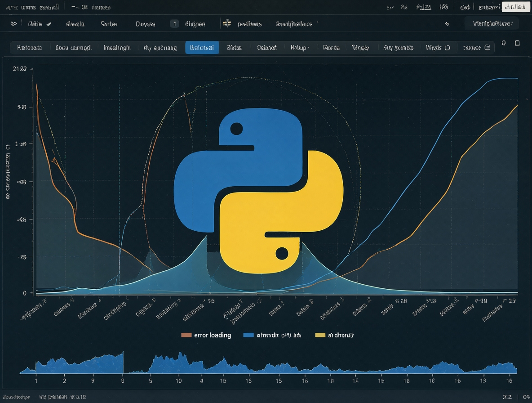This screenshot has height=403, width=532.
Task: Click the checkmark icon beside the first toolbar label
Action: coord(49,24)
